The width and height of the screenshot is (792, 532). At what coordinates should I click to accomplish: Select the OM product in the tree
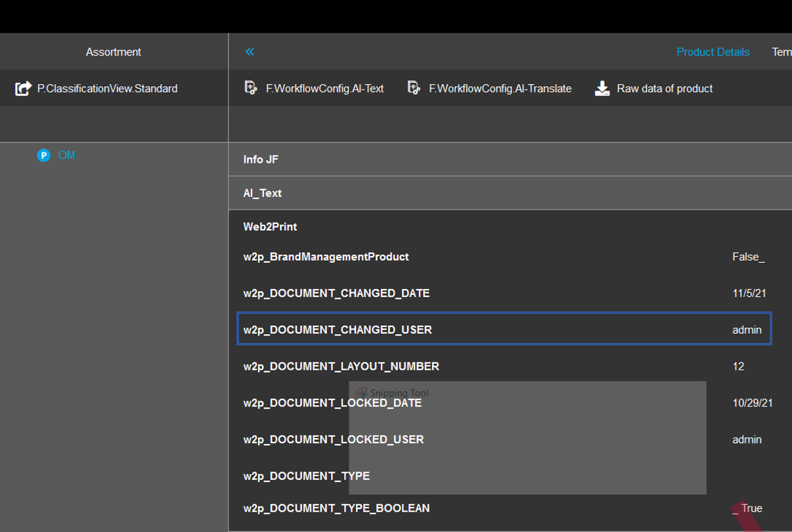[x=66, y=156]
